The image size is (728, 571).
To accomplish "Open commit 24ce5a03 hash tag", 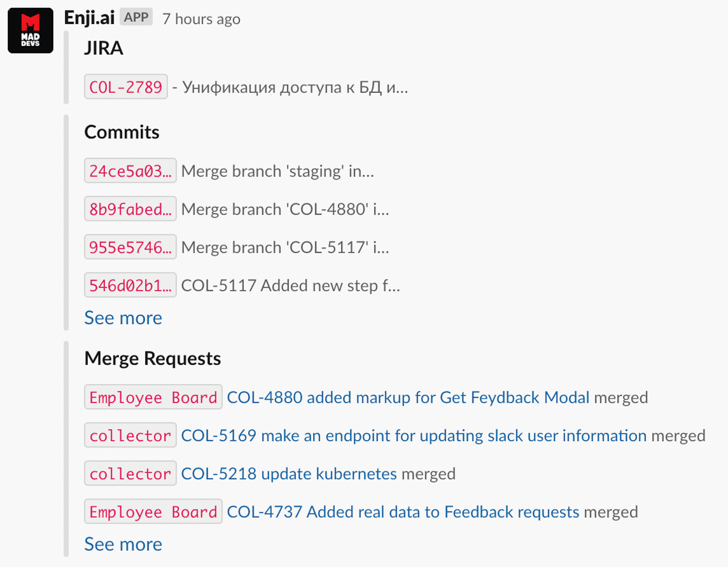I will [130, 171].
